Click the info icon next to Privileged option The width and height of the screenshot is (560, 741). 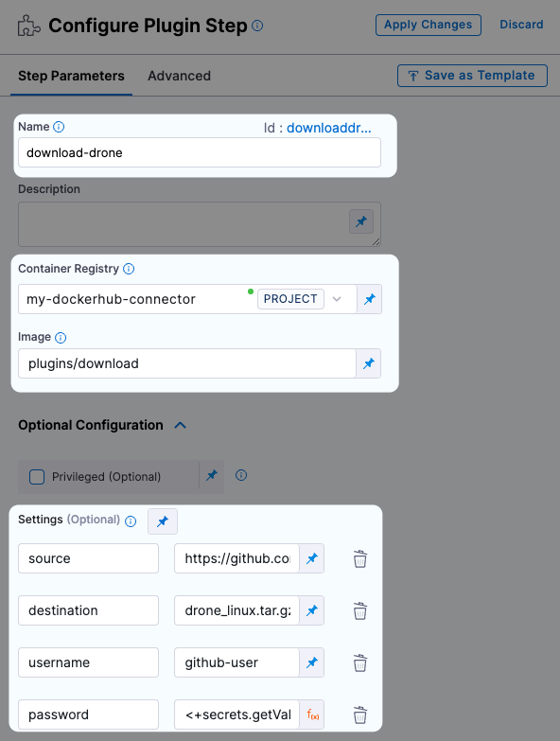point(241,475)
